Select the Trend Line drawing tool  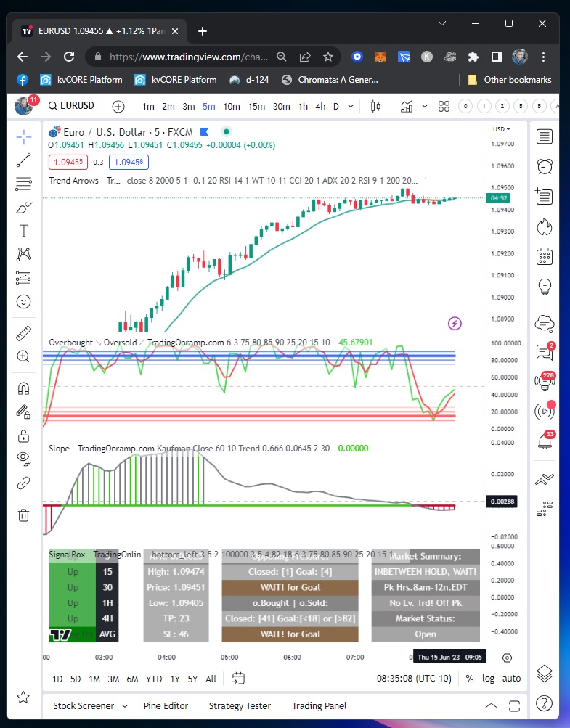click(23, 160)
